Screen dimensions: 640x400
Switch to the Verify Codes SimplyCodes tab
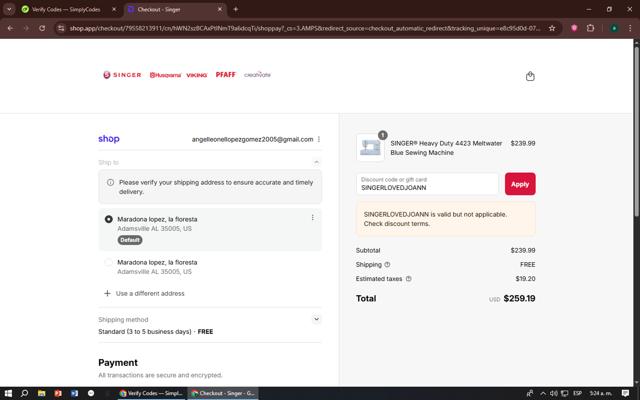[x=67, y=9]
